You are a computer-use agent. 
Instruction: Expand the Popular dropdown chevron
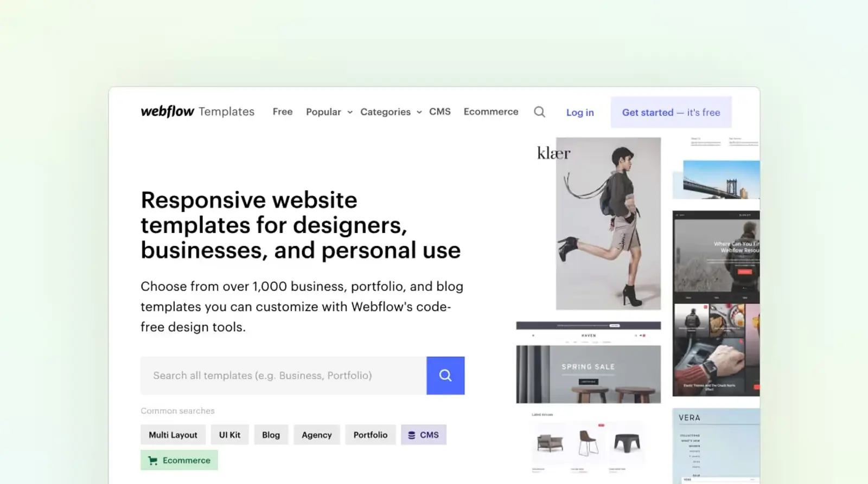(x=350, y=112)
